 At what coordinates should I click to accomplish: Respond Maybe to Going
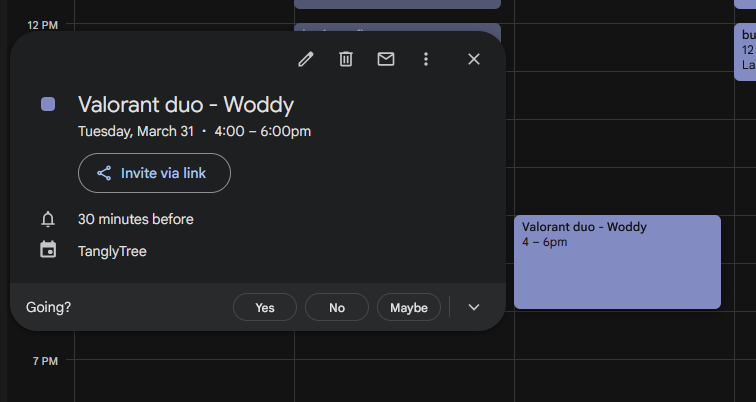click(x=409, y=308)
